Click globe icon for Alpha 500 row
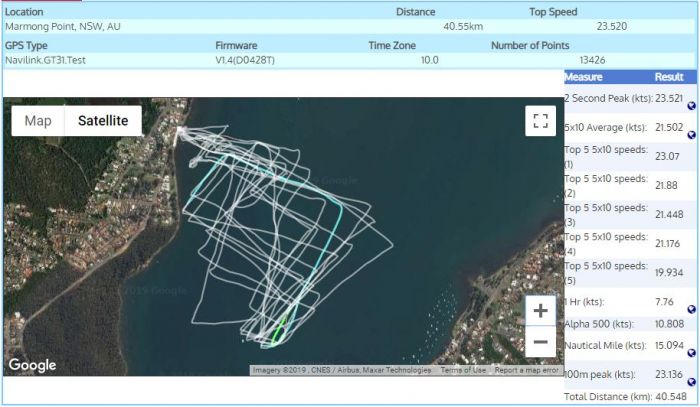 691,330
